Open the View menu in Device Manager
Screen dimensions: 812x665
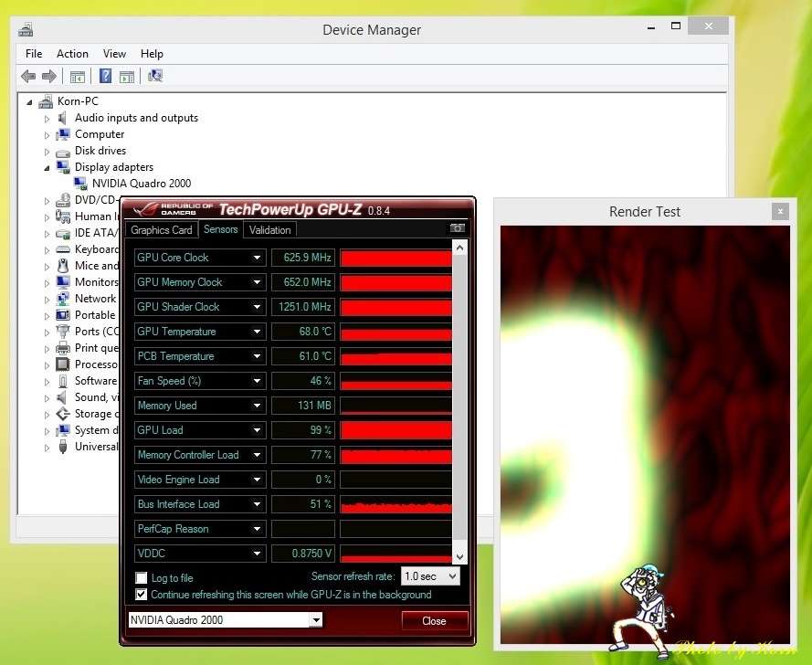(x=114, y=54)
